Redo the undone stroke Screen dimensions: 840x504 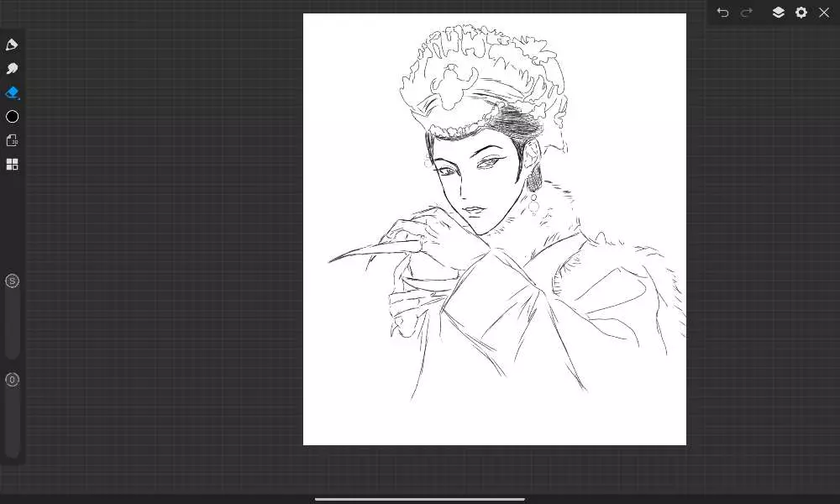tap(746, 13)
